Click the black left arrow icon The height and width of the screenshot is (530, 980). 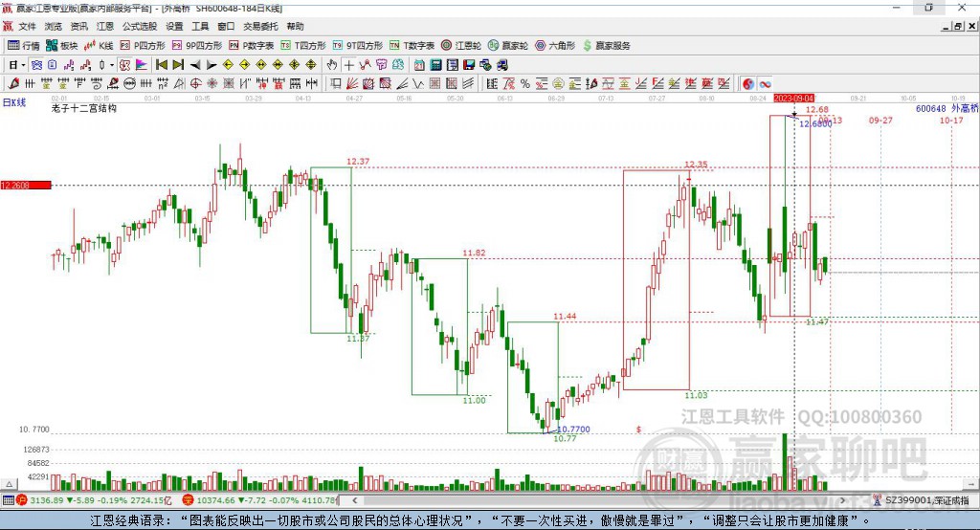pos(195,65)
